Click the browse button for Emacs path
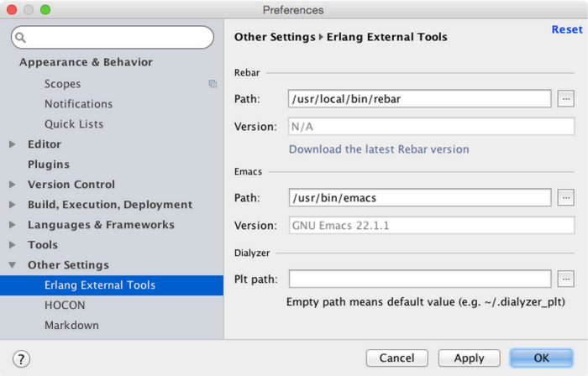Image resolution: width=588 pixels, height=376 pixels. (x=565, y=198)
